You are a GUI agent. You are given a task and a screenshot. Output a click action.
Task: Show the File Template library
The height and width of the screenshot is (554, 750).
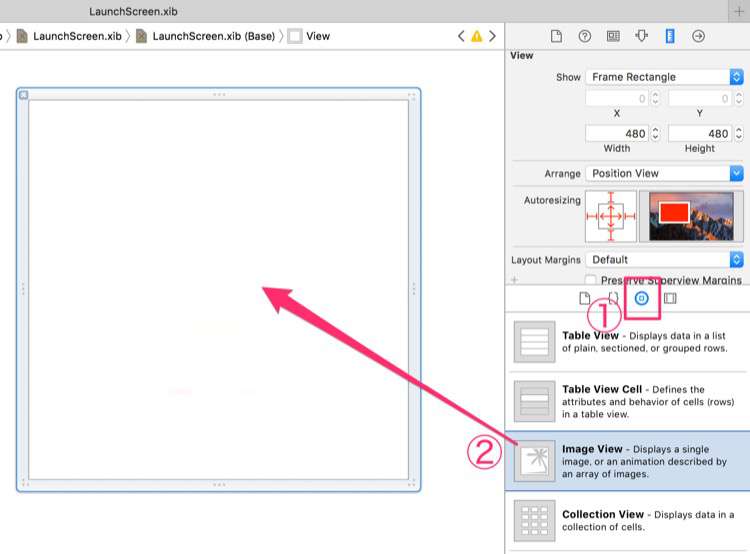pos(585,299)
